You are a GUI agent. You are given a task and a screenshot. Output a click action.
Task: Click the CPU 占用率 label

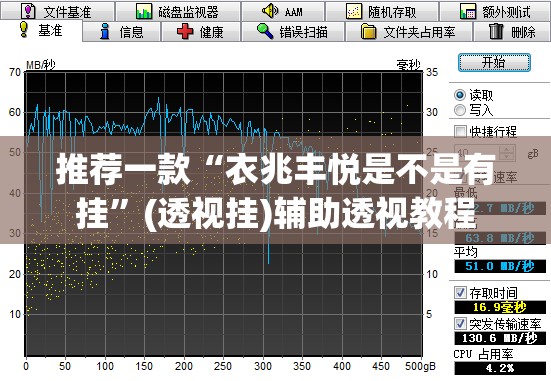(483, 354)
